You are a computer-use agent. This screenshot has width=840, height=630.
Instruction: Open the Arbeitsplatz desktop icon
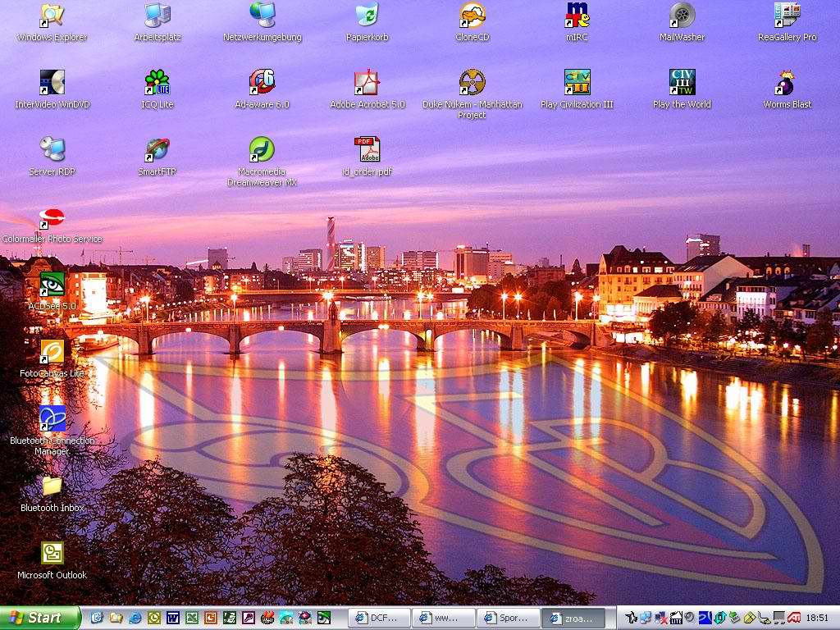[x=157, y=23]
